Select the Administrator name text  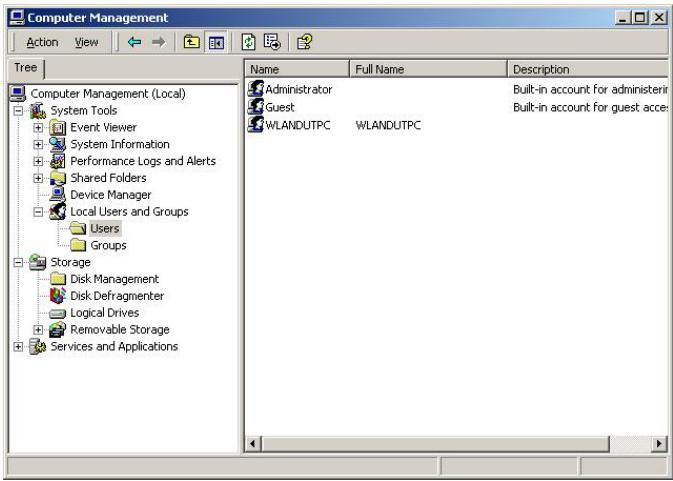click(x=299, y=89)
